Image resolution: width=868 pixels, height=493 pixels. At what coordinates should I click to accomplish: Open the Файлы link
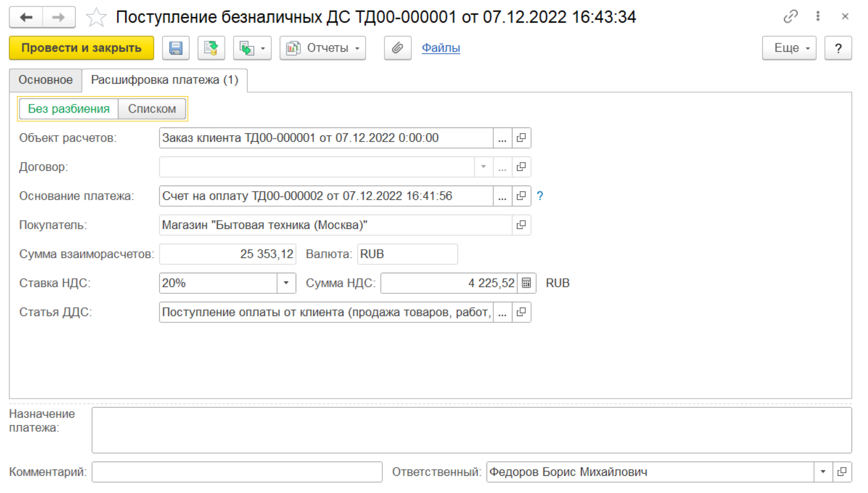[440, 48]
